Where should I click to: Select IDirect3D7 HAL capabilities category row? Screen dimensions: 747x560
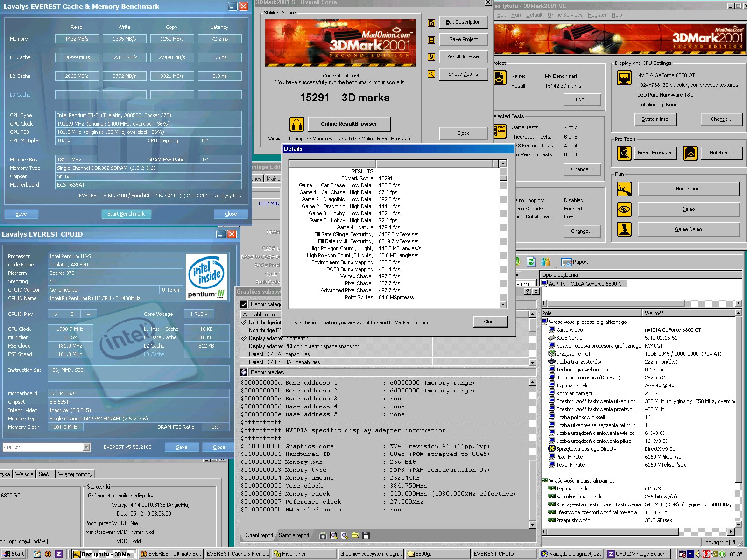click(384, 354)
